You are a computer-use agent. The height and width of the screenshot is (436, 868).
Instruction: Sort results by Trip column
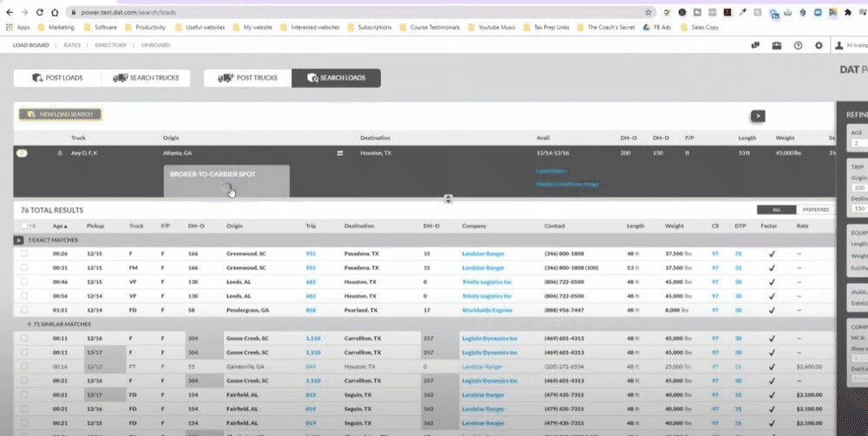click(x=311, y=226)
